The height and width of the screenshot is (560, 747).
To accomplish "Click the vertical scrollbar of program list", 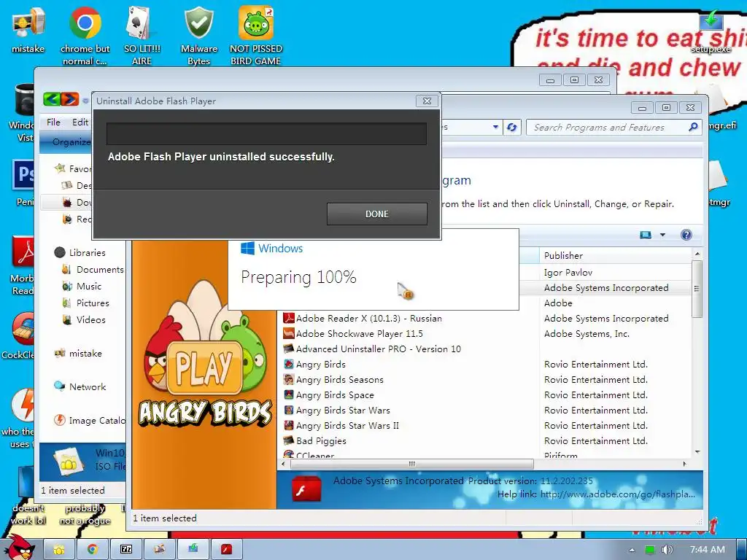I will pyautogui.click(x=697, y=288).
